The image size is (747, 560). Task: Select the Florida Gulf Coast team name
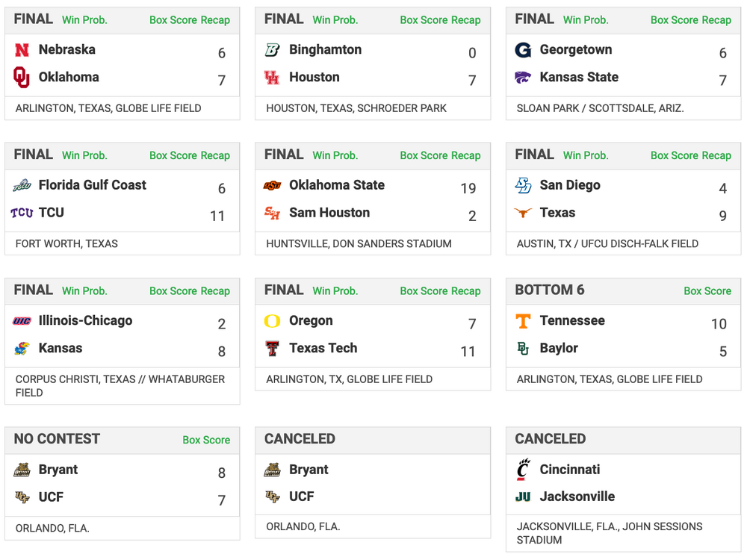(92, 185)
